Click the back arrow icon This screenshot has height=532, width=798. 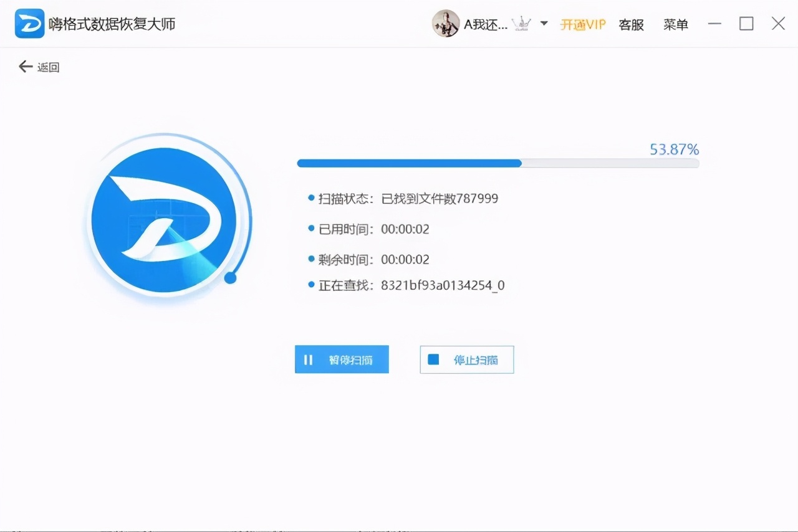[x=24, y=66]
